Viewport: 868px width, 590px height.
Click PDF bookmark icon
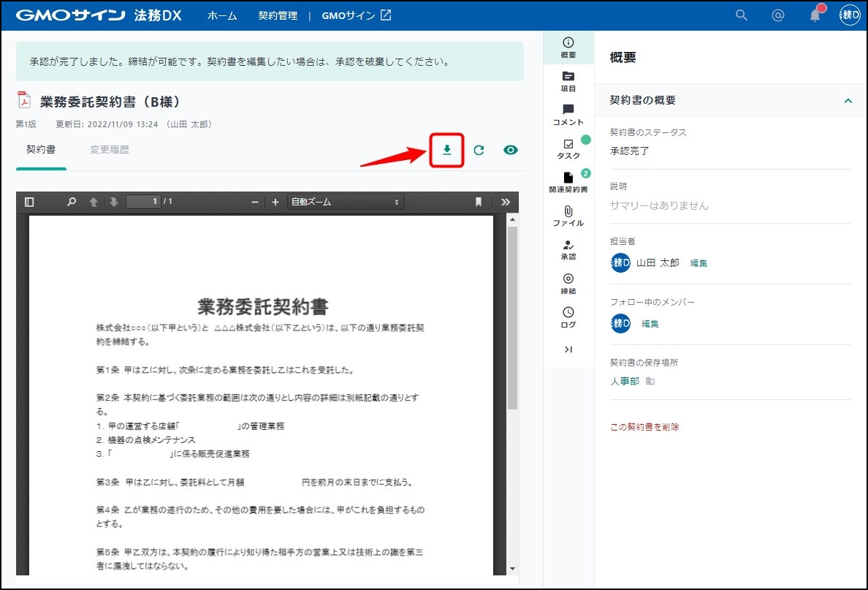479,203
